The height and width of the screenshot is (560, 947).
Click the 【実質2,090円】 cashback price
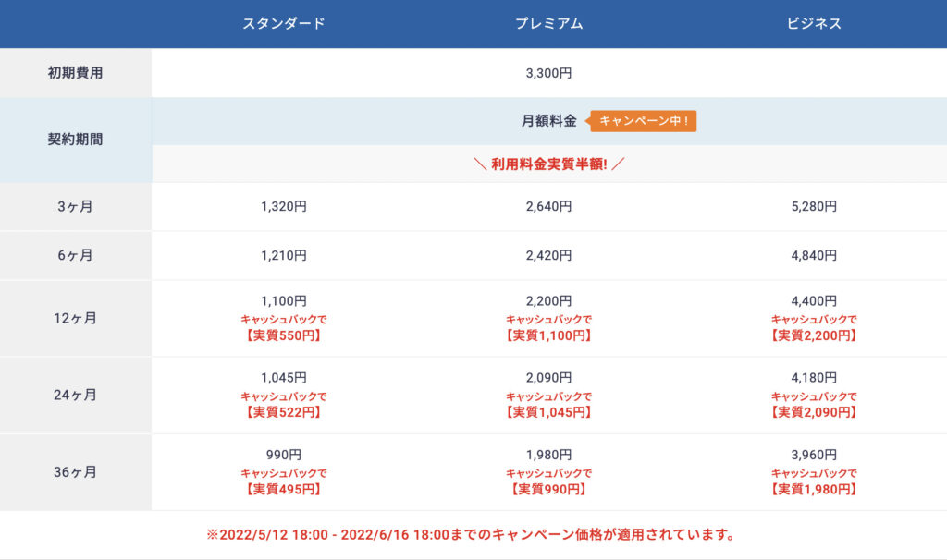814,412
